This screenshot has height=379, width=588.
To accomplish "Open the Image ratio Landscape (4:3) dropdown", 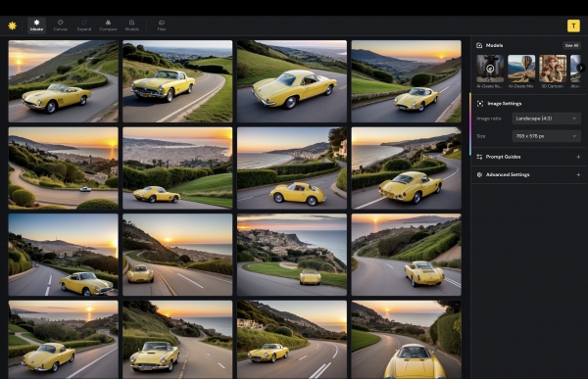I will 547,118.
